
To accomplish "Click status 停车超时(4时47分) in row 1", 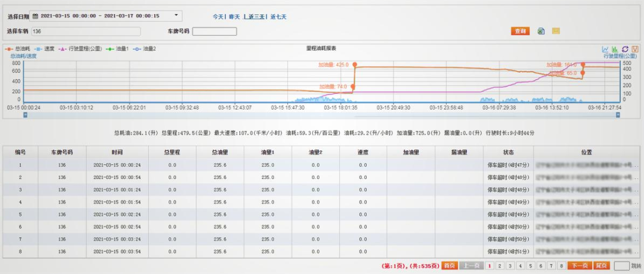I will pyautogui.click(x=507, y=166).
